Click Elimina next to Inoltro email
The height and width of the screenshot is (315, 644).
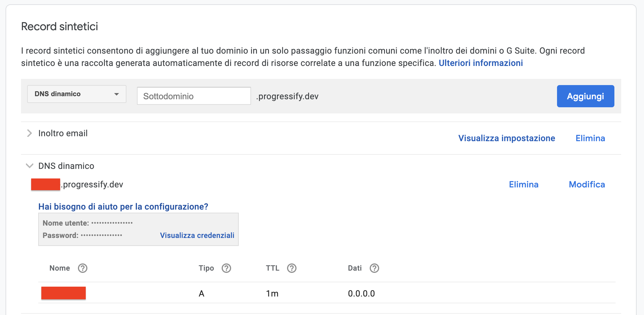pos(590,138)
